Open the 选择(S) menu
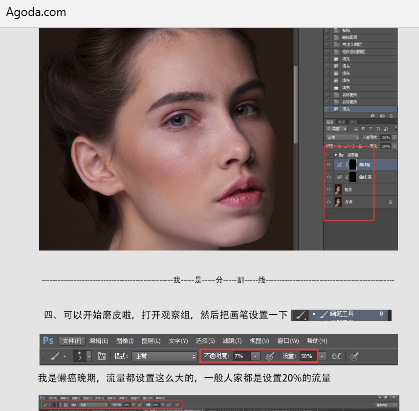 [x=205, y=341]
